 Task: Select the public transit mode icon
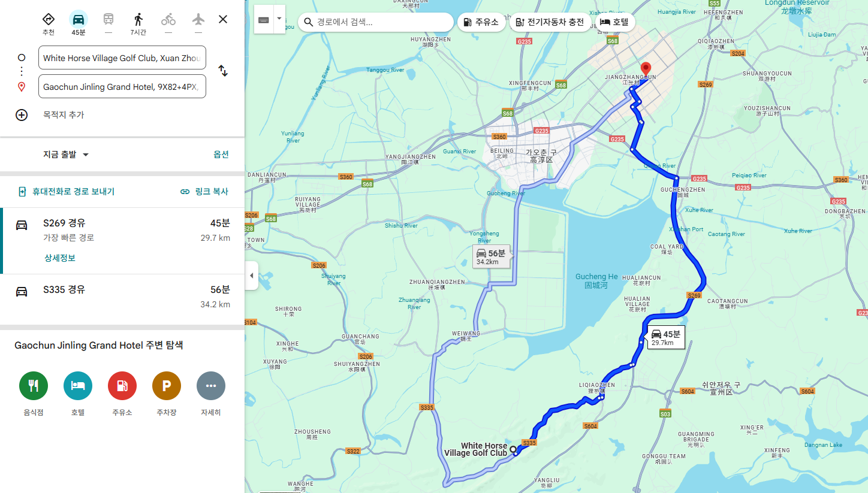[108, 19]
